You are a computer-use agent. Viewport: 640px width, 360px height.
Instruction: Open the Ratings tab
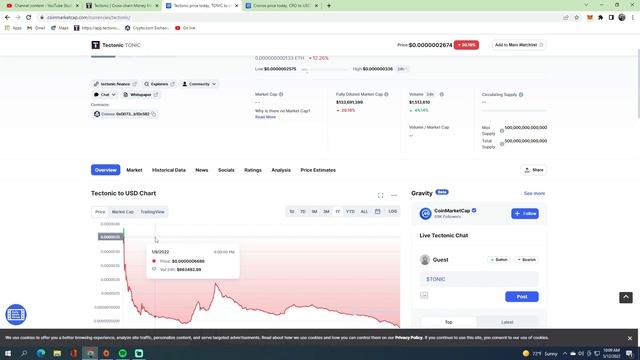[253, 170]
